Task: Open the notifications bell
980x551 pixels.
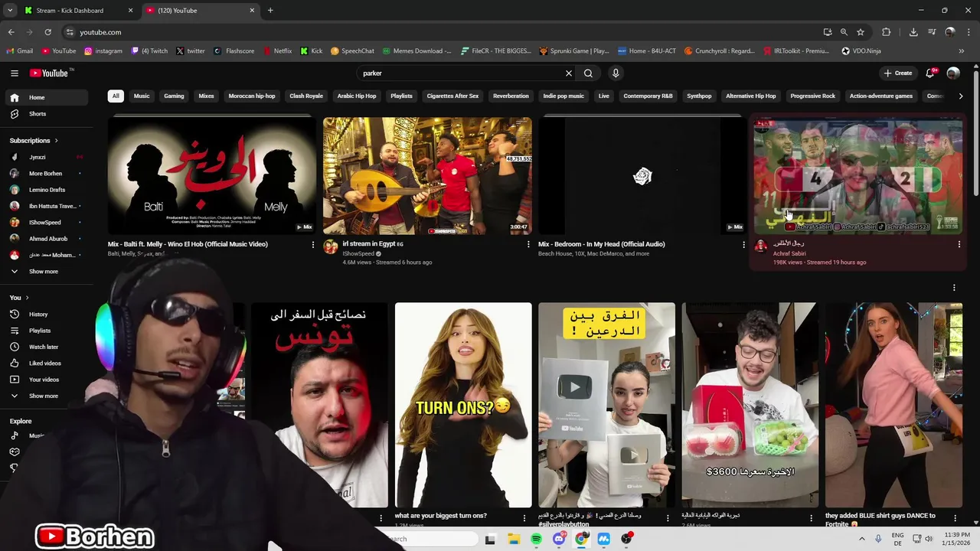Action: click(x=930, y=73)
